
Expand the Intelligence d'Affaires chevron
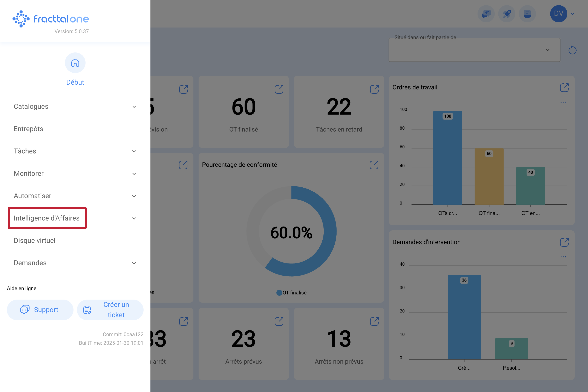pyautogui.click(x=134, y=219)
